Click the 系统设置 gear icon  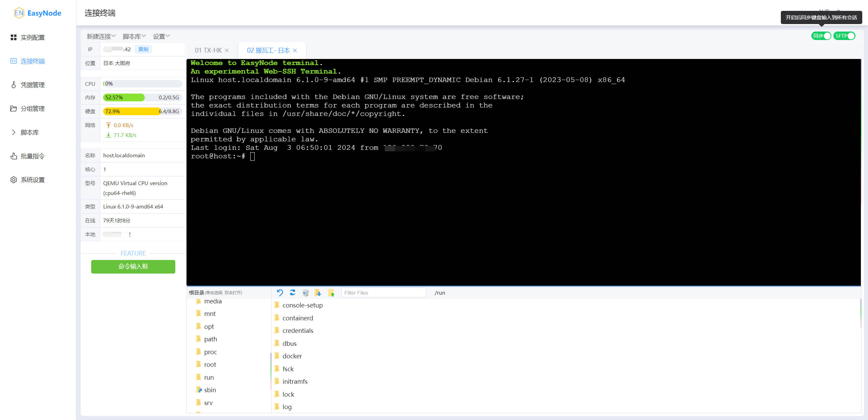(14, 180)
